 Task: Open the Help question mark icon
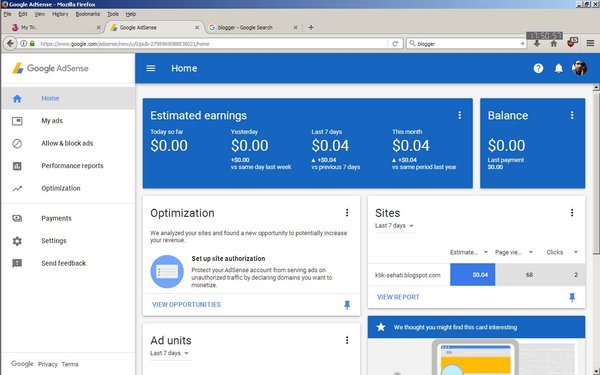(538, 68)
